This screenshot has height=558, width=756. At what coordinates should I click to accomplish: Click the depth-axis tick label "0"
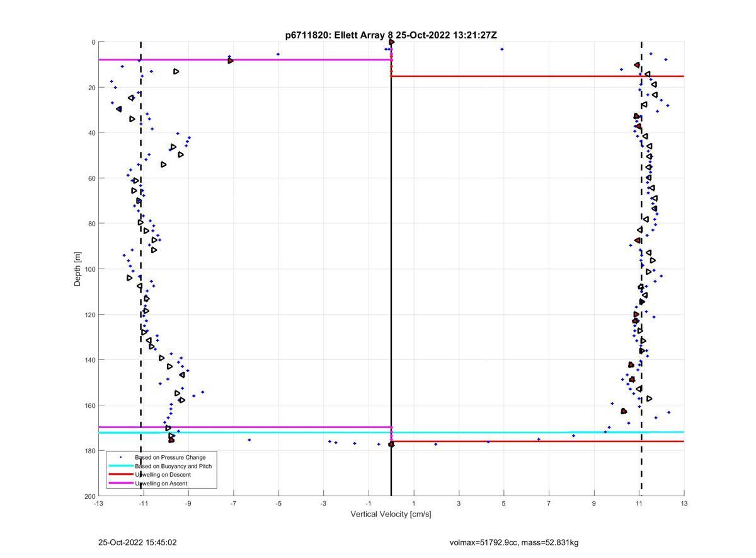(x=93, y=42)
